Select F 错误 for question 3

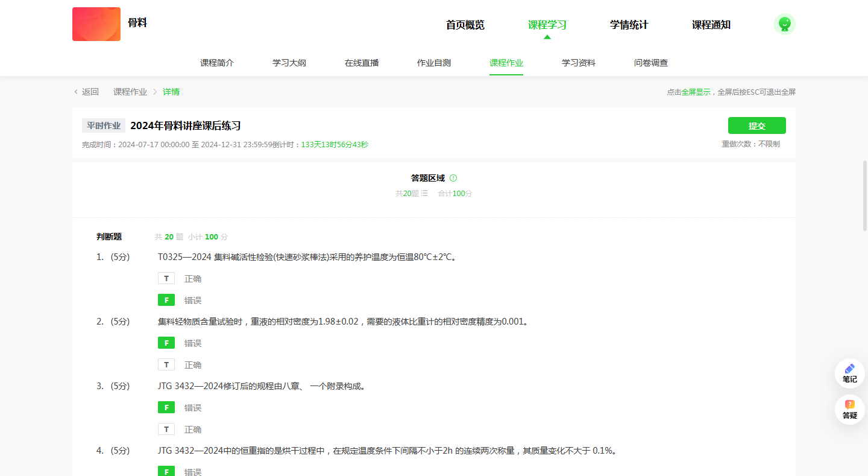166,408
